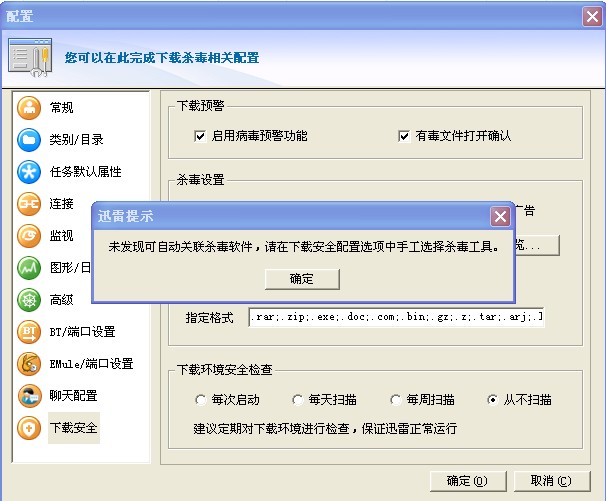Select BT/端口设置 in the sidebar
This screenshot has height=501, width=606.
pos(82,332)
